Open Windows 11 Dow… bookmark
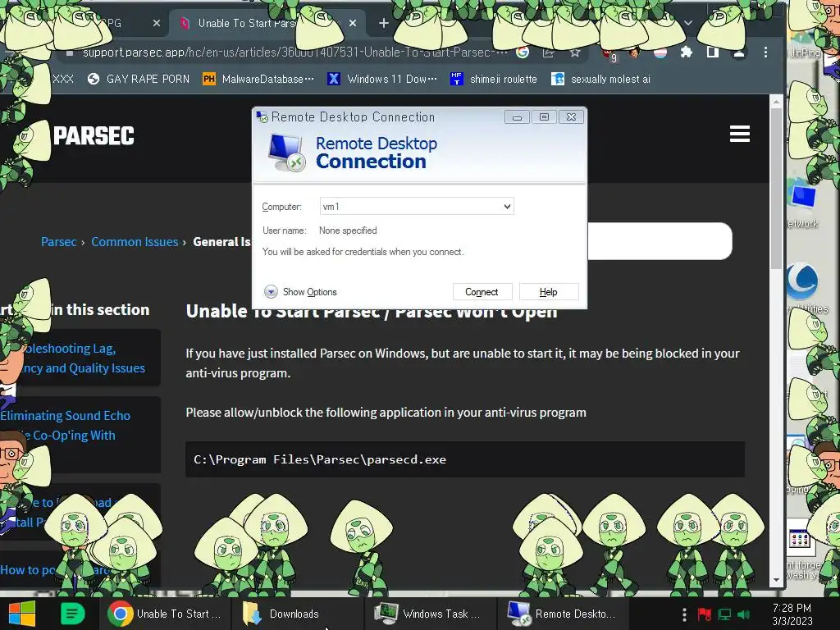The image size is (840, 630). click(382, 80)
